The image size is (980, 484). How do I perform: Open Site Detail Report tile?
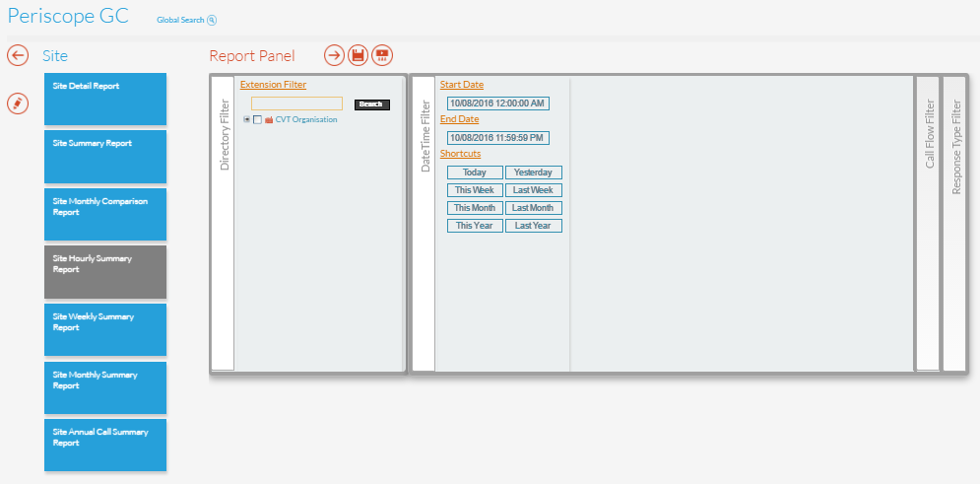(105, 99)
